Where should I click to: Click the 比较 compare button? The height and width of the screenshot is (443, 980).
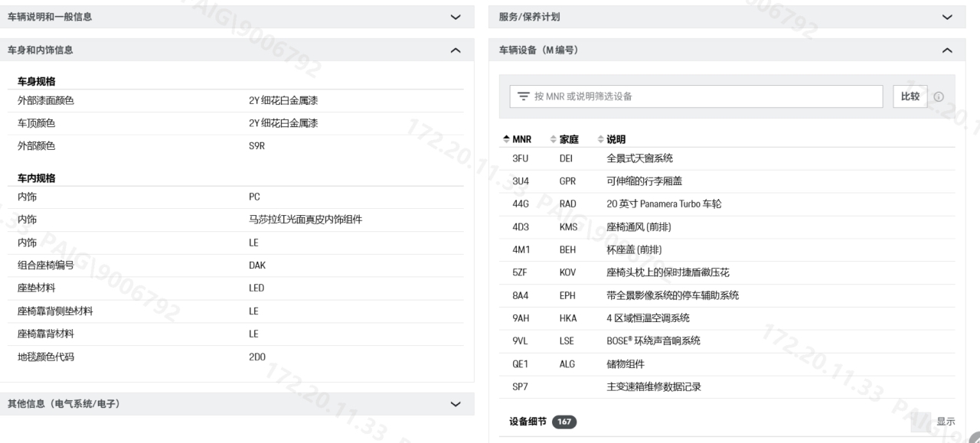tap(910, 96)
